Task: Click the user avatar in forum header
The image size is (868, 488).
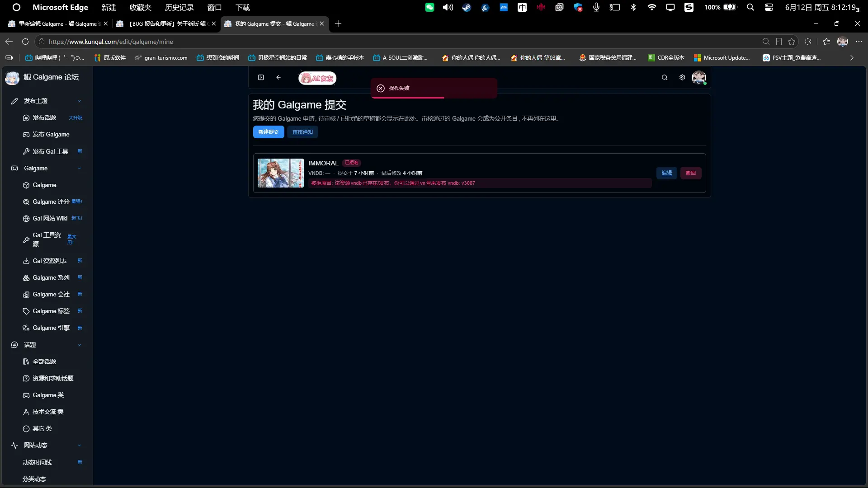Action: 699,77
